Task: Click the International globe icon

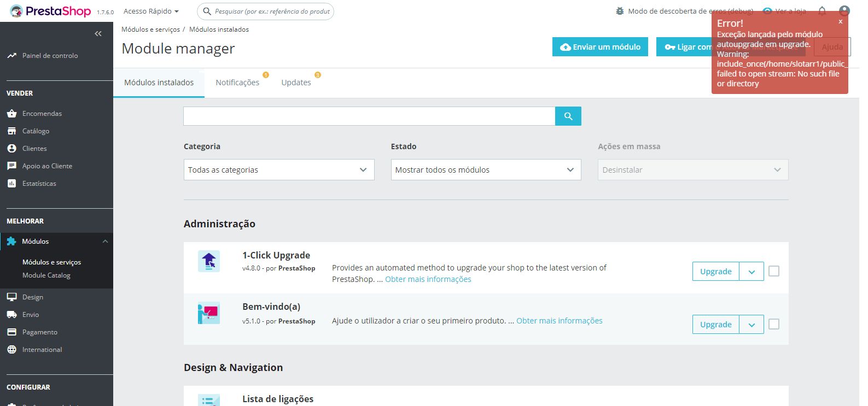Action: [x=12, y=350]
